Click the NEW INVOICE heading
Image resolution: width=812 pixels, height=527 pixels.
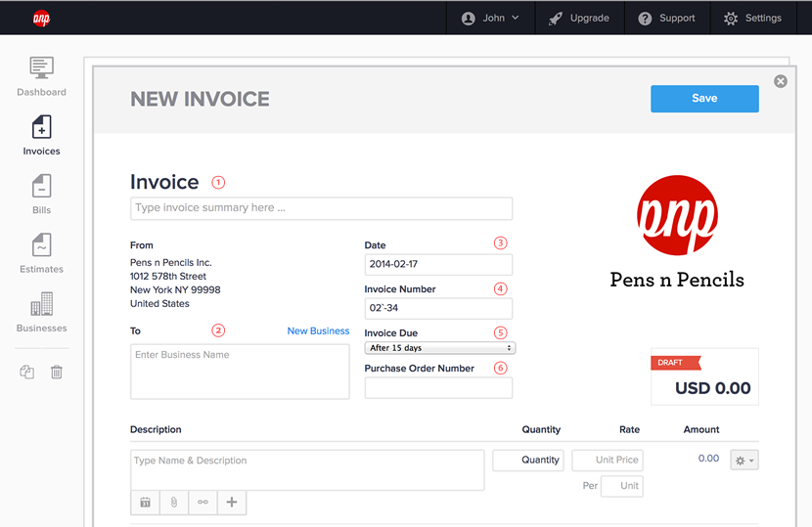click(200, 99)
